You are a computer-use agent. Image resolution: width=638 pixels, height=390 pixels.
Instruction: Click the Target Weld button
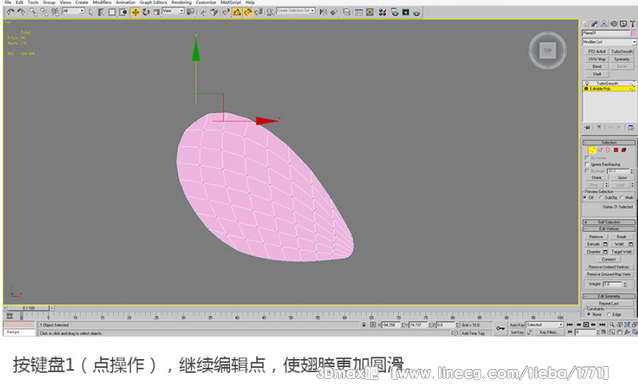pyautogui.click(x=621, y=252)
